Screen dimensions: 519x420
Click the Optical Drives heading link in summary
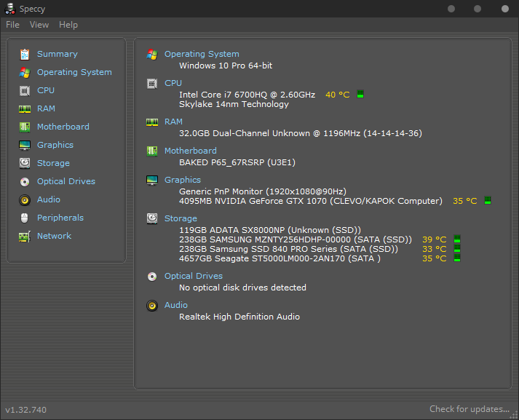point(194,276)
